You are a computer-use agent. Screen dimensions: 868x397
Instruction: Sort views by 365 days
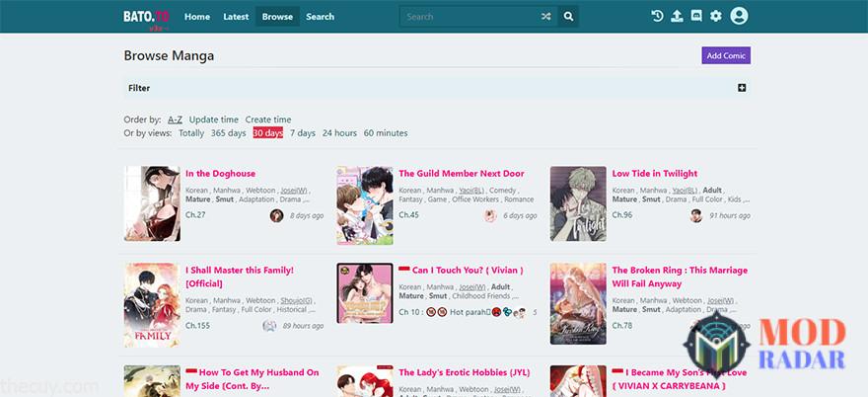[228, 133]
